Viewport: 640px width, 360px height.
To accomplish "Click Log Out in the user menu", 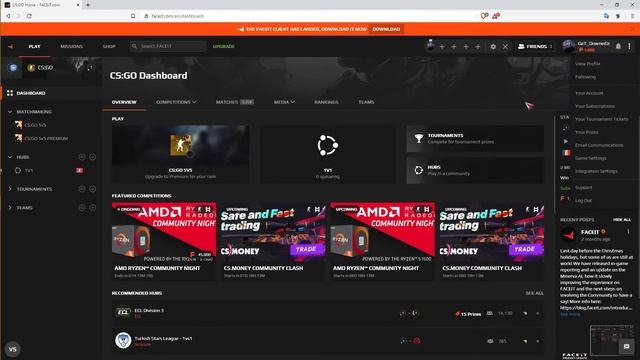I will (x=583, y=200).
